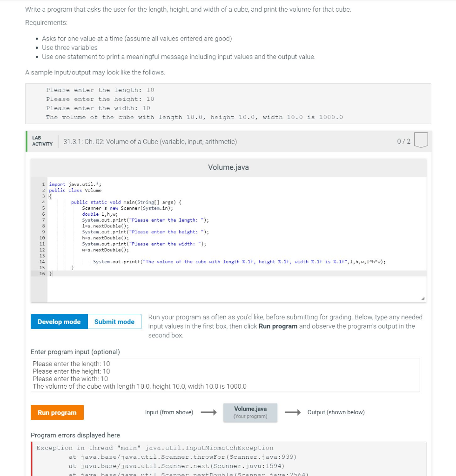Run the program with the orange button
The width and height of the screenshot is (456, 476).
point(57,412)
